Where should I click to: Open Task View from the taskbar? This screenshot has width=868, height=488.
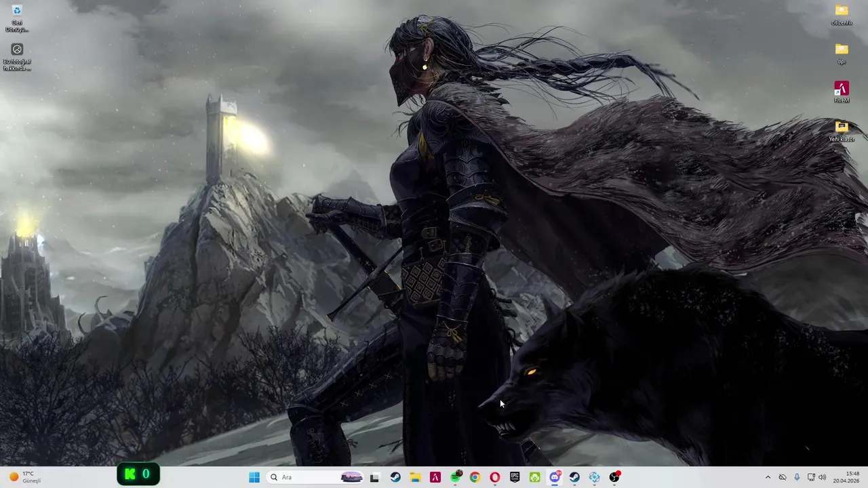(374, 477)
